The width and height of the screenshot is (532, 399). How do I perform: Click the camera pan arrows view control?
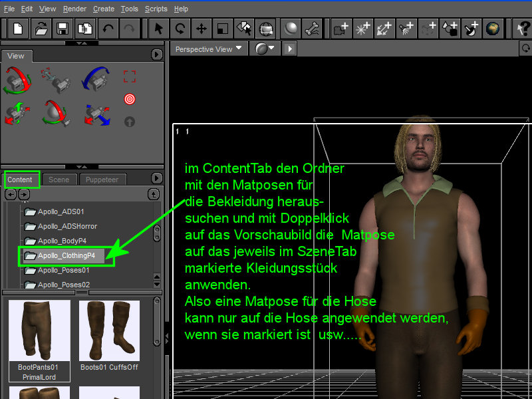click(17, 114)
